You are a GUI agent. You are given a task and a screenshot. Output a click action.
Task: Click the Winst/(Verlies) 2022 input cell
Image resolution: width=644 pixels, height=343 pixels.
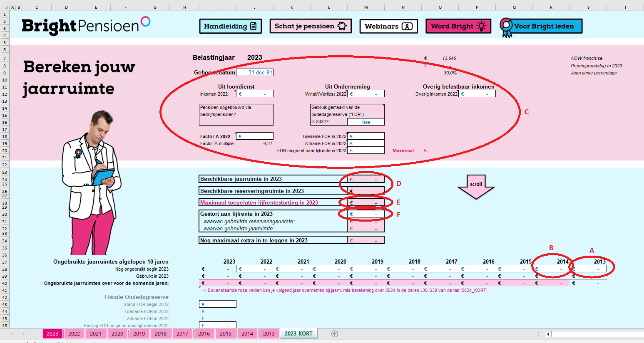coord(366,94)
